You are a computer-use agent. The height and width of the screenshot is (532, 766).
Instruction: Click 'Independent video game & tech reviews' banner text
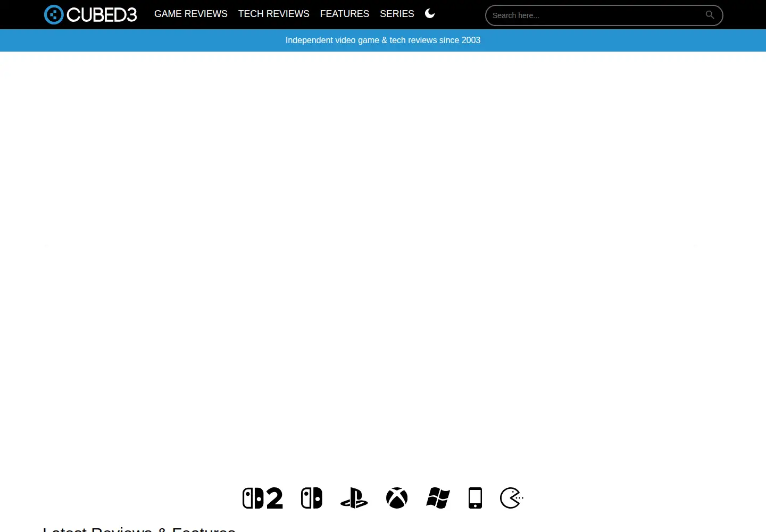point(383,40)
